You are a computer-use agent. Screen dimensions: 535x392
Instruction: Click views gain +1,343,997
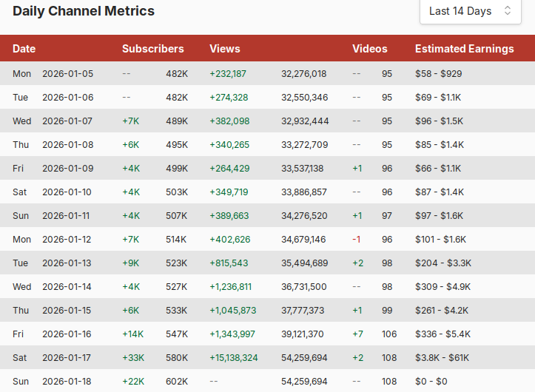(x=232, y=334)
